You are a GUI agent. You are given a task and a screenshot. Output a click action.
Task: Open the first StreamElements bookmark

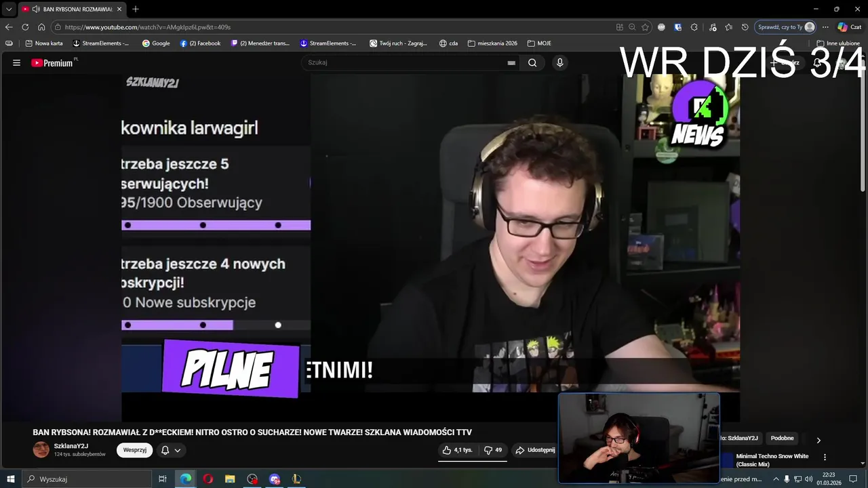[100, 43]
